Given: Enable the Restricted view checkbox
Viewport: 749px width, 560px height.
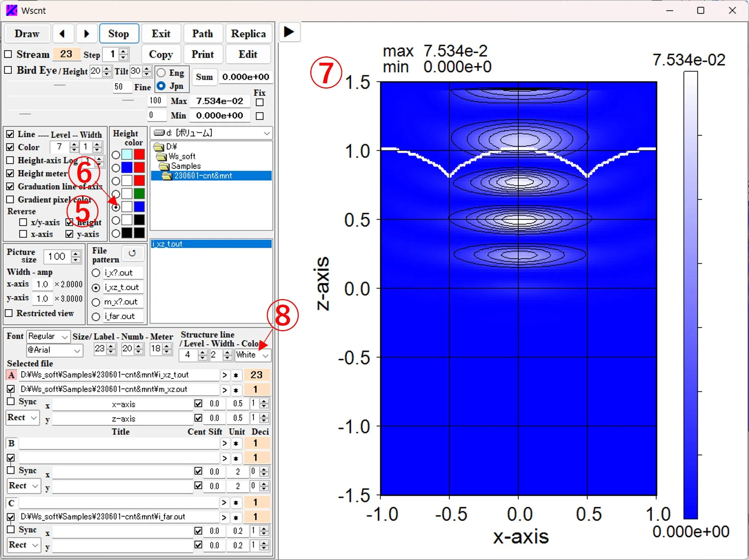Looking at the screenshot, I should click(9, 313).
